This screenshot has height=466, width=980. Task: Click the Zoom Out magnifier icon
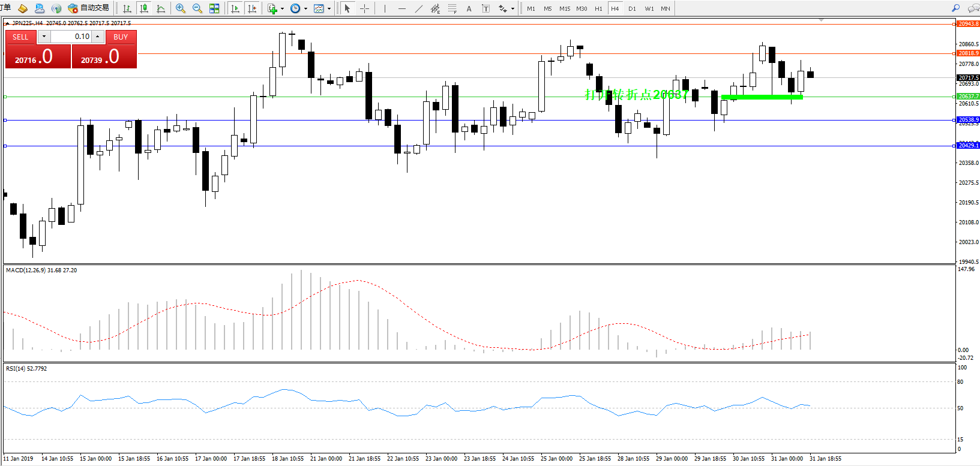[197, 8]
